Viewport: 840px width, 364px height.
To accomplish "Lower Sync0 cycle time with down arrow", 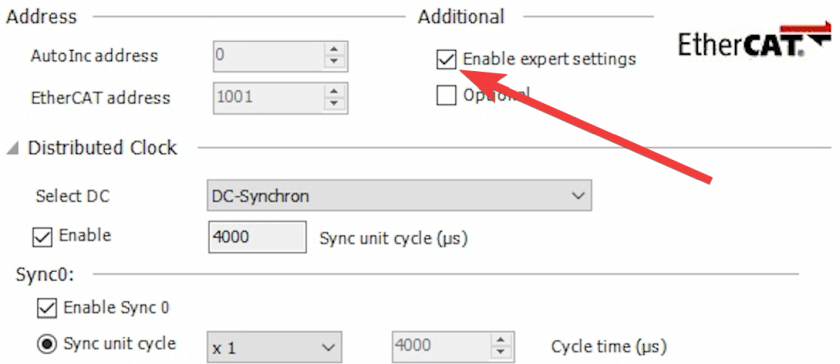I will click(x=501, y=352).
